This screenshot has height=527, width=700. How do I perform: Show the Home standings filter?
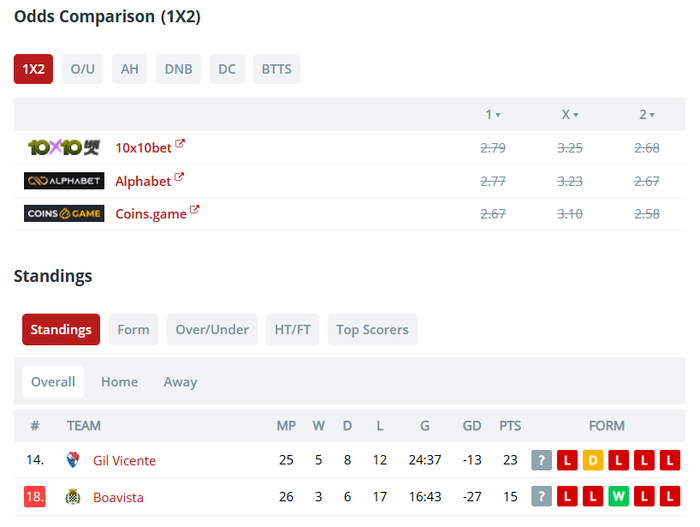pos(119,382)
